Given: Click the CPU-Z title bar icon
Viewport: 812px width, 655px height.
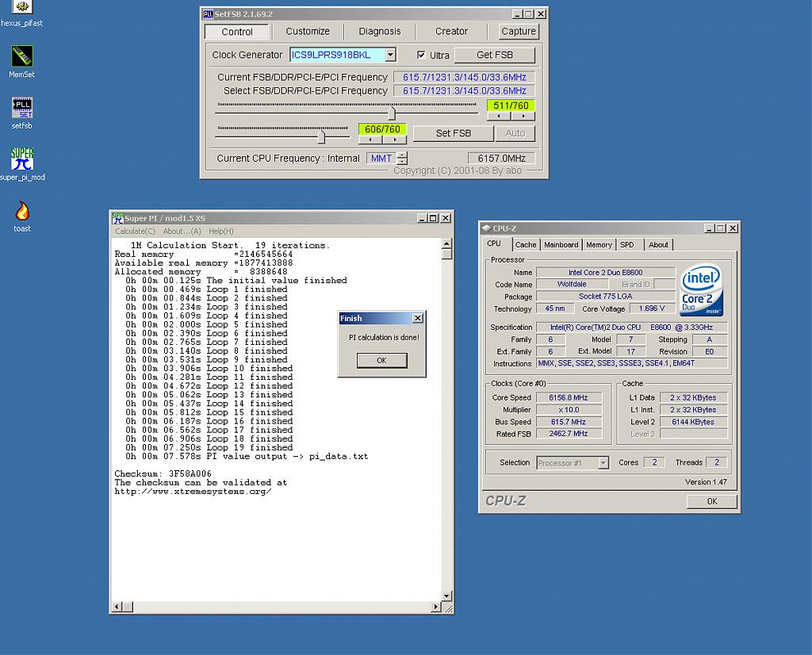Looking at the screenshot, I should click(x=486, y=228).
